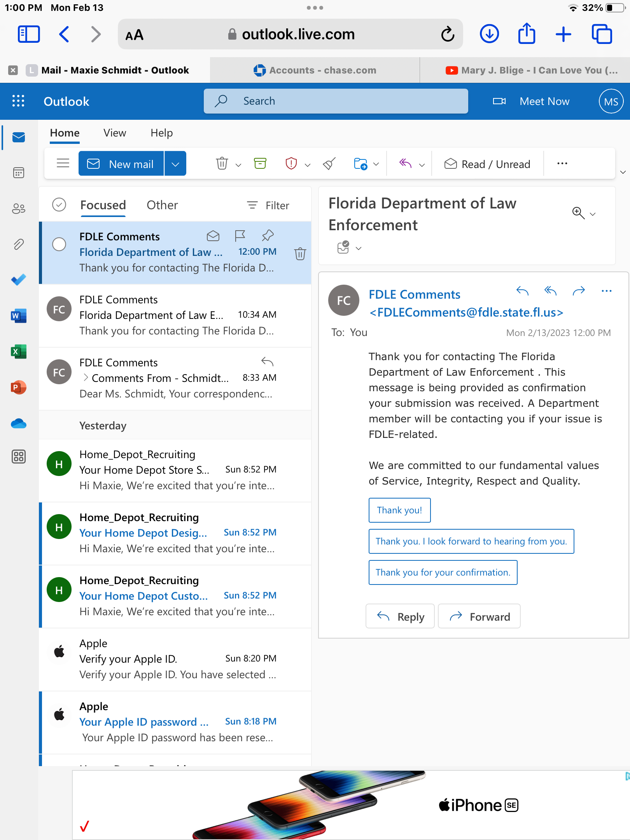
Task: Click the Report junk shield icon
Action: tap(291, 163)
